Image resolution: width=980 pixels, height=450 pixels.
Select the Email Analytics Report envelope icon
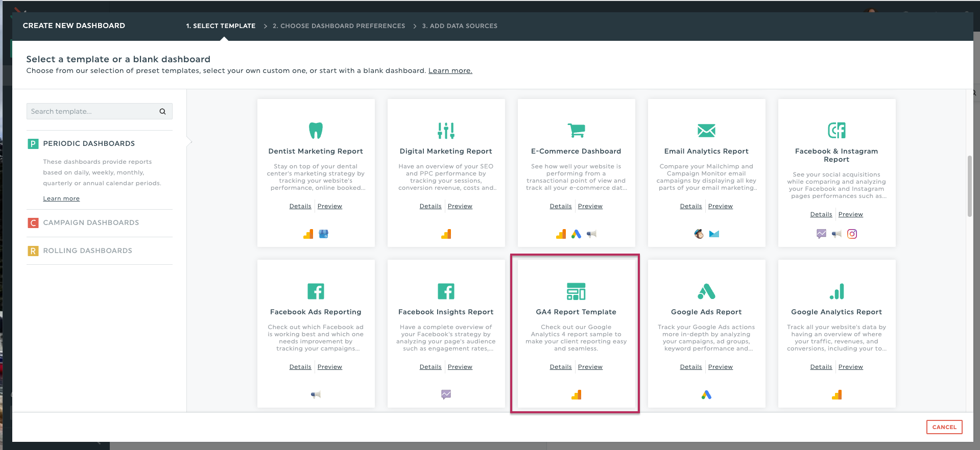click(x=706, y=131)
